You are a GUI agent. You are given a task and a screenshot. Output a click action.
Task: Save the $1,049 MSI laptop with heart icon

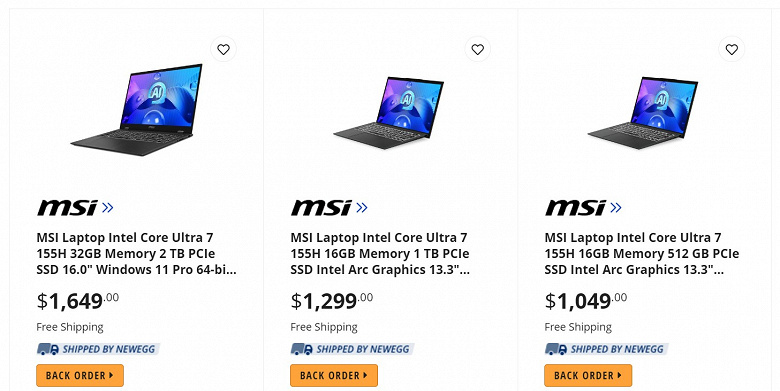[x=732, y=49]
